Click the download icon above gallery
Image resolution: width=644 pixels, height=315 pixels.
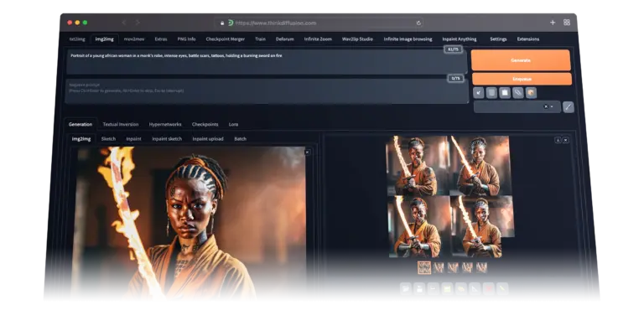tap(558, 140)
